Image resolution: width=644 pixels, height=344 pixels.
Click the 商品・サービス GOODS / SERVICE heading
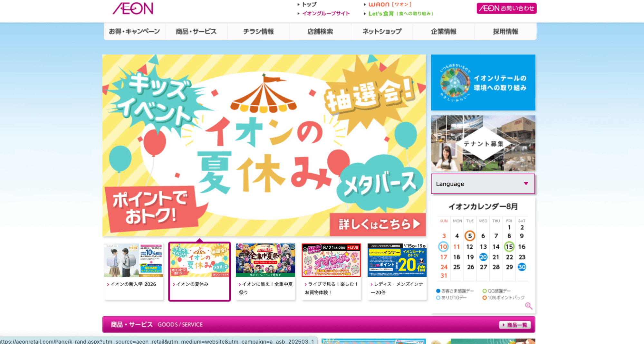click(x=157, y=325)
